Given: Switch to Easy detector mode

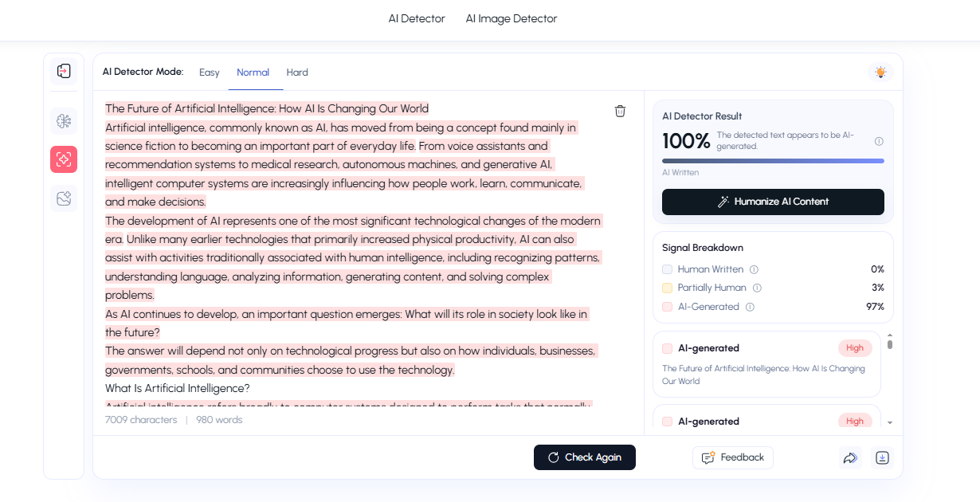Looking at the screenshot, I should pos(210,73).
